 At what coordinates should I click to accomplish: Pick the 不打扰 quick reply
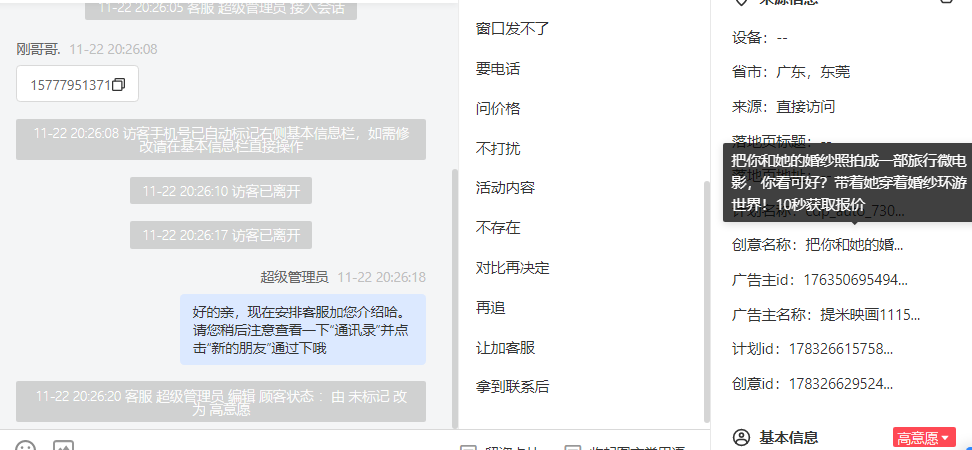497,148
